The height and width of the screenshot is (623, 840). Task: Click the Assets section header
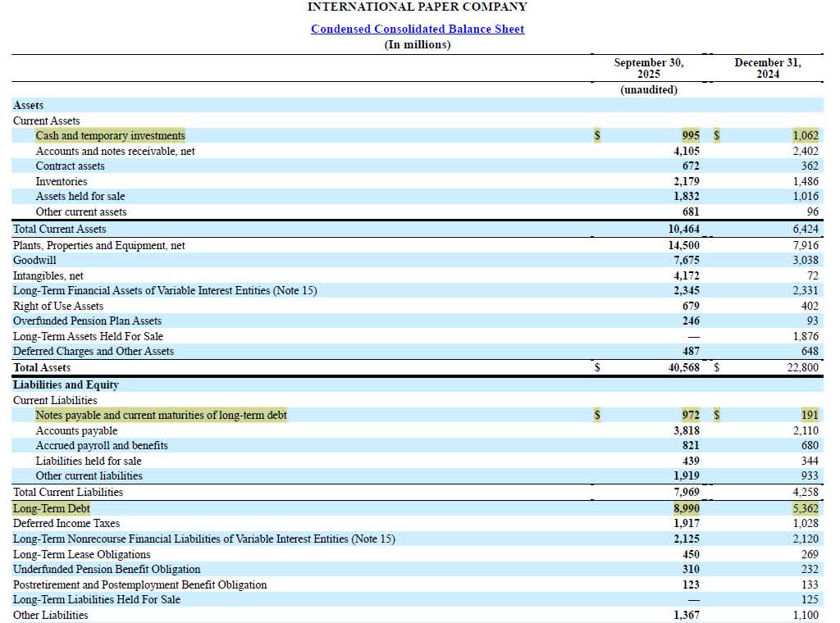tap(28, 105)
